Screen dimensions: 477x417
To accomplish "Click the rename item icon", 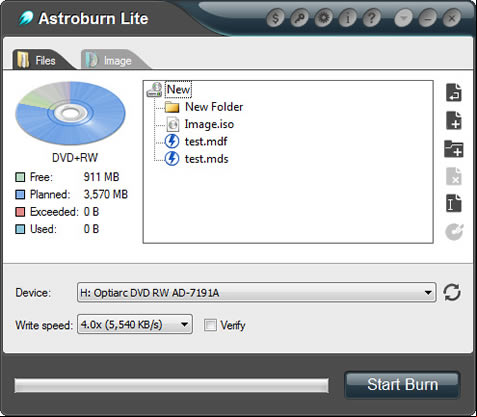I will (x=454, y=203).
